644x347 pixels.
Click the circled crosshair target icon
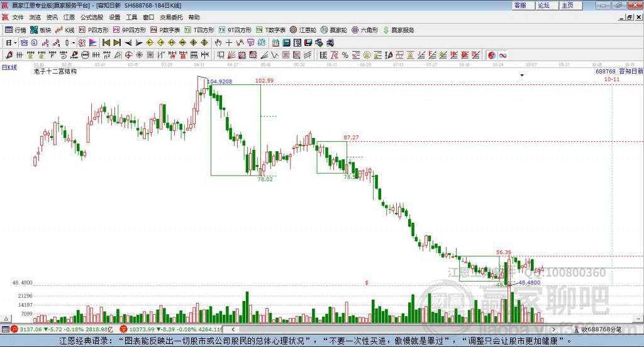click(x=128, y=55)
